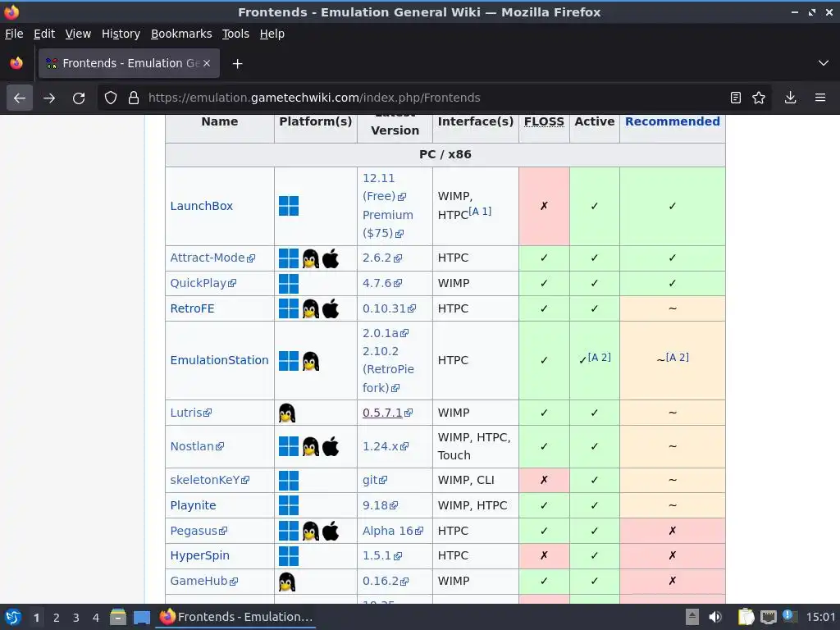Sort by the Recommended column header
Viewport: 840px width, 630px height.
[673, 121]
